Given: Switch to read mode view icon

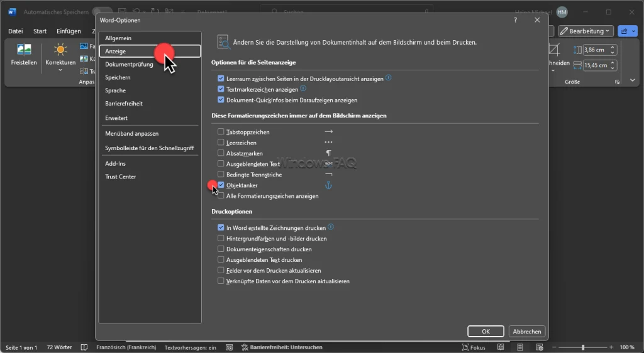Looking at the screenshot, I should [500, 347].
